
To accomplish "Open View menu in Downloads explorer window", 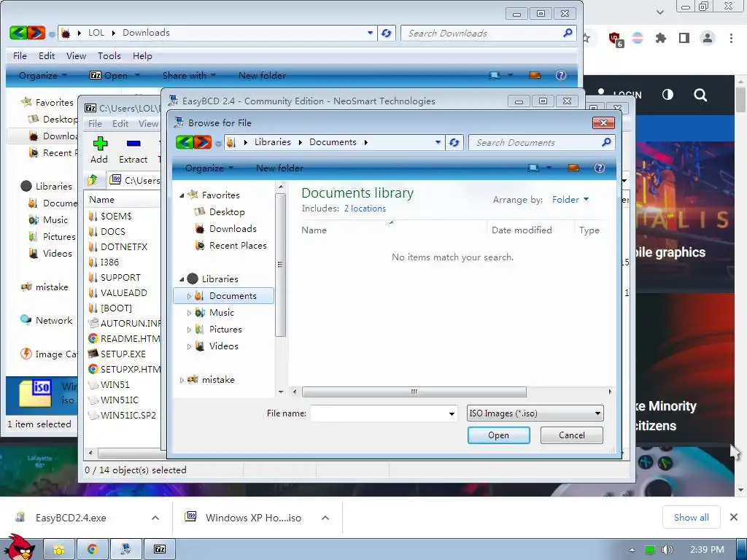I will point(76,55).
